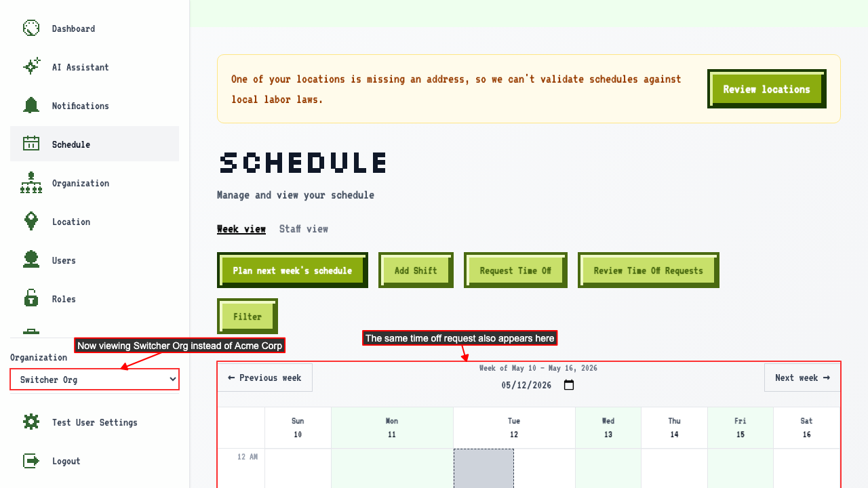The width and height of the screenshot is (868, 488).
Task: Click the Notifications bell icon
Action: pyautogui.click(x=31, y=106)
